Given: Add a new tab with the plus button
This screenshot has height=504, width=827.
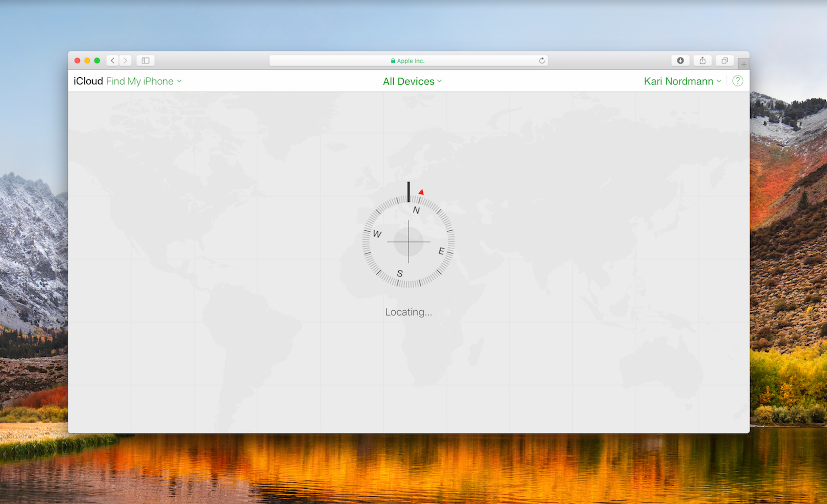Looking at the screenshot, I should click(744, 64).
